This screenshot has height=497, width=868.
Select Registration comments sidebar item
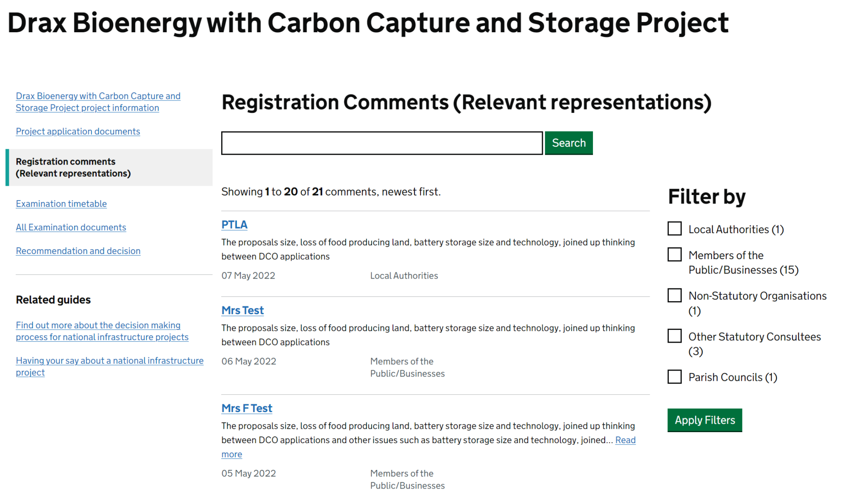(73, 168)
